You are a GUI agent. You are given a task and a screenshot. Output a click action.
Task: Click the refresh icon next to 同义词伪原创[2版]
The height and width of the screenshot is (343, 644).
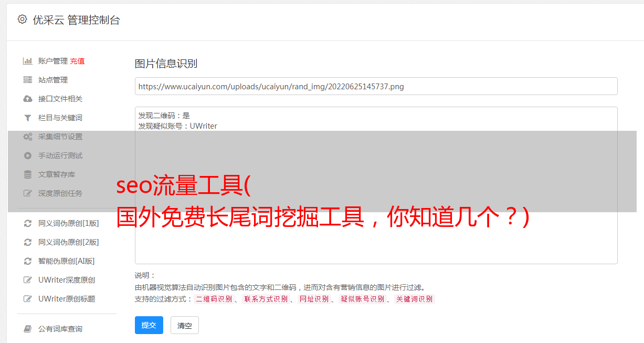tap(28, 242)
